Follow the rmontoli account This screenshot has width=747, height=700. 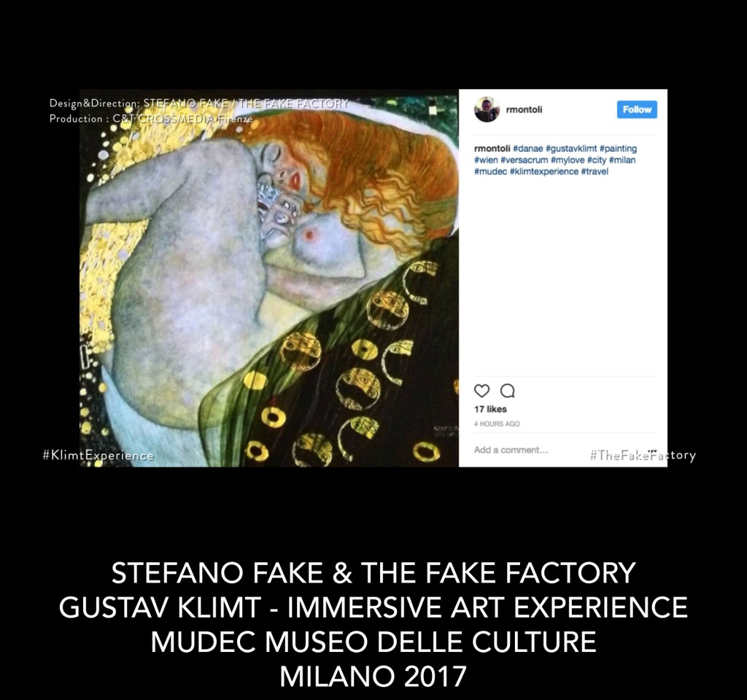(x=637, y=109)
